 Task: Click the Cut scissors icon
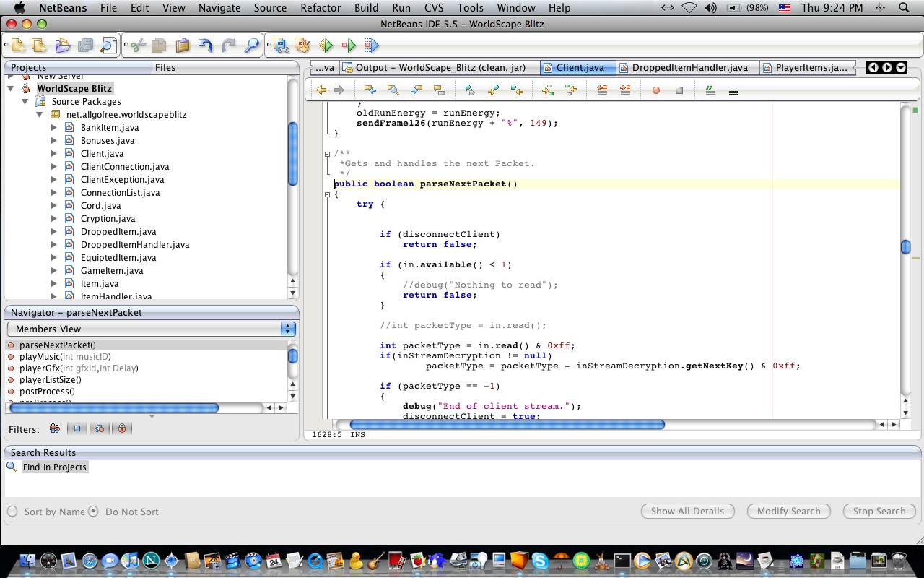pyautogui.click(x=137, y=46)
